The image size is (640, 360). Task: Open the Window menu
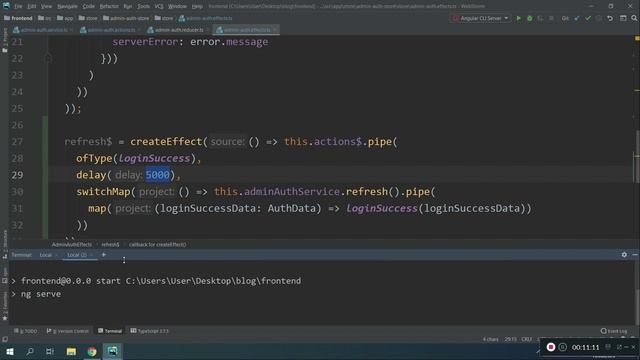click(177, 7)
